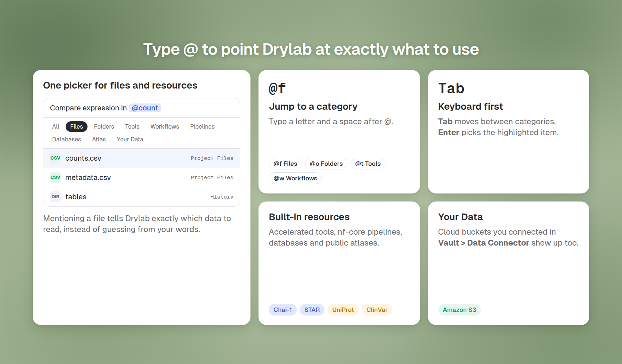Click the @o Folders chip
The image size is (622, 364).
[x=326, y=164]
